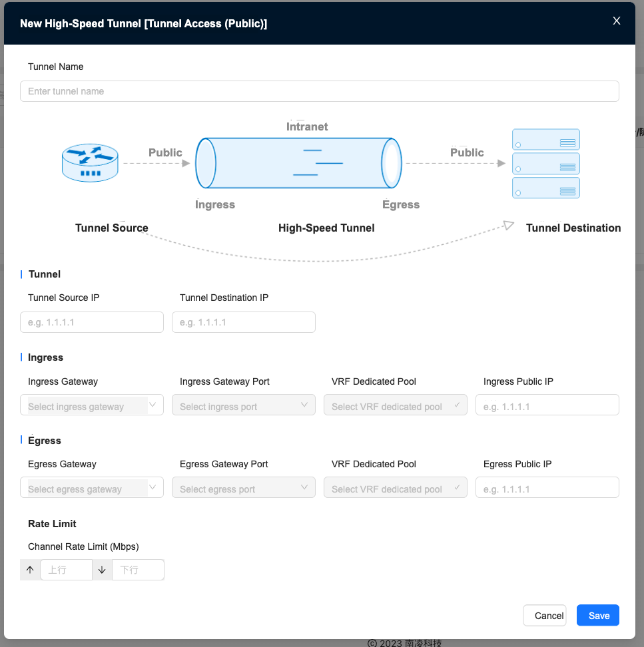The height and width of the screenshot is (647, 644).
Task: Click the High-Speed Tunnel cylinder graphic
Action: (298, 163)
